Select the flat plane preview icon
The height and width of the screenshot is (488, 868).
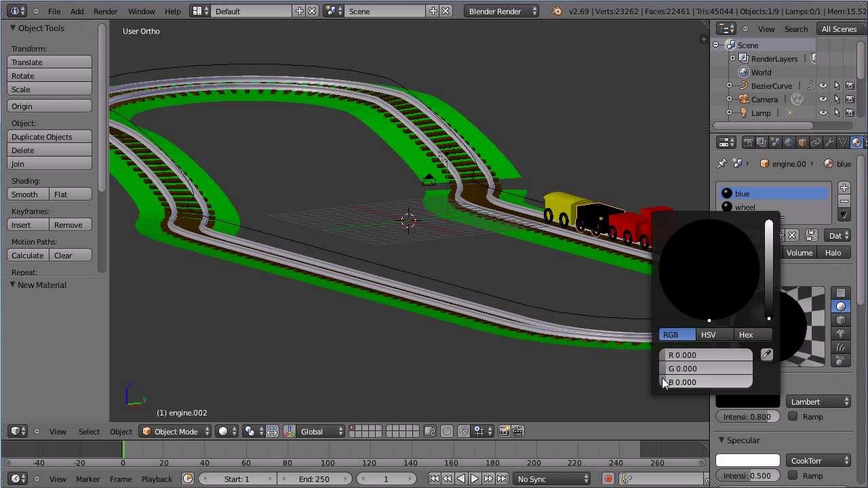click(x=841, y=293)
